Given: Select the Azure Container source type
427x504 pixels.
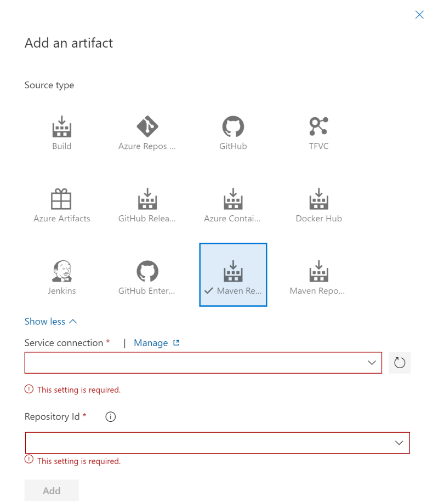Looking at the screenshot, I should 233,204.
